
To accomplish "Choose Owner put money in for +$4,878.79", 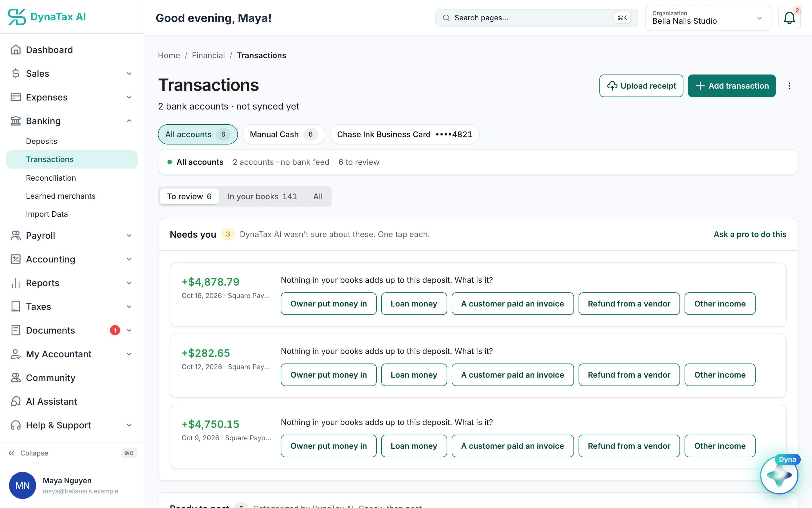I will point(328,304).
